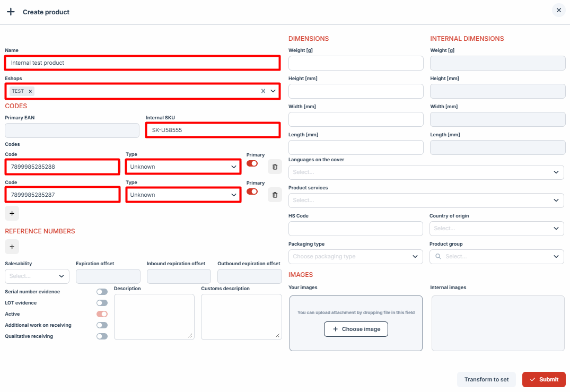Delete the code row 7899985285287

[275, 195]
